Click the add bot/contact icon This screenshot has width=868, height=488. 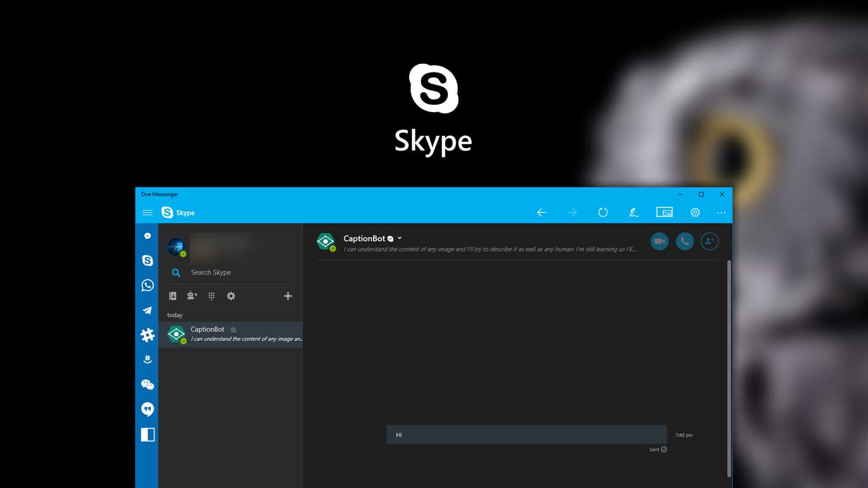(192, 296)
